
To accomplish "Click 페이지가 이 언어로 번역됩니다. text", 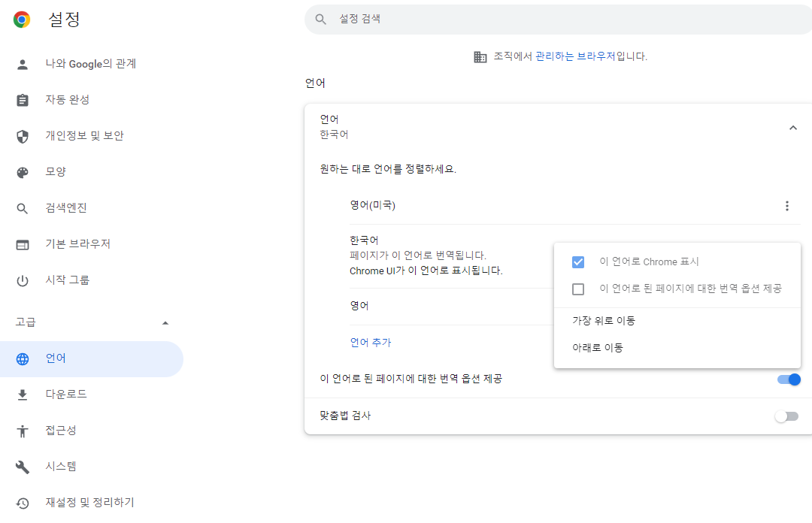I will point(418,255).
